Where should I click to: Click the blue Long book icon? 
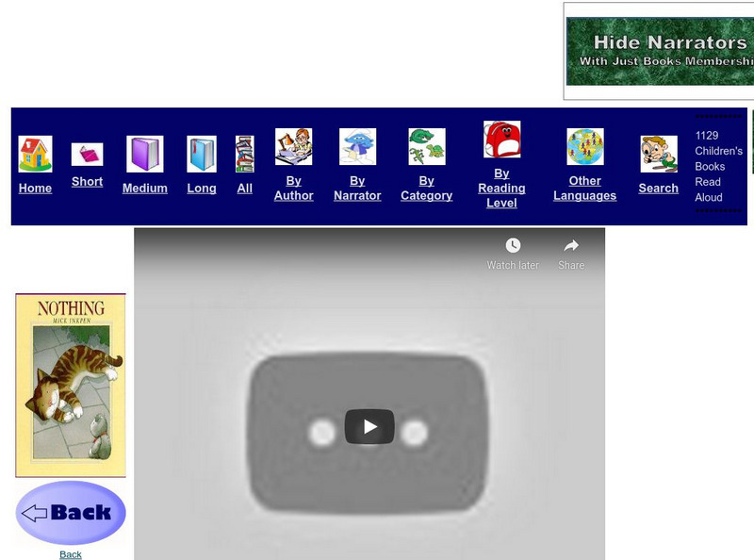click(x=202, y=154)
